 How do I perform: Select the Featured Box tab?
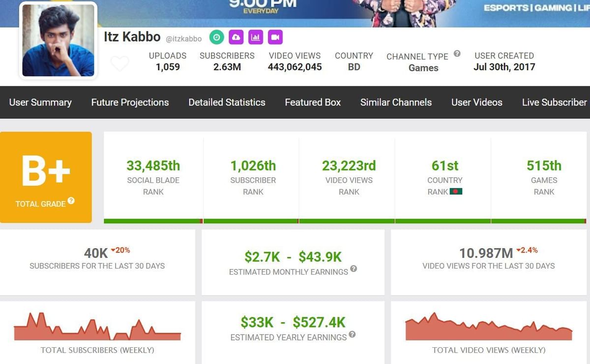(312, 102)
